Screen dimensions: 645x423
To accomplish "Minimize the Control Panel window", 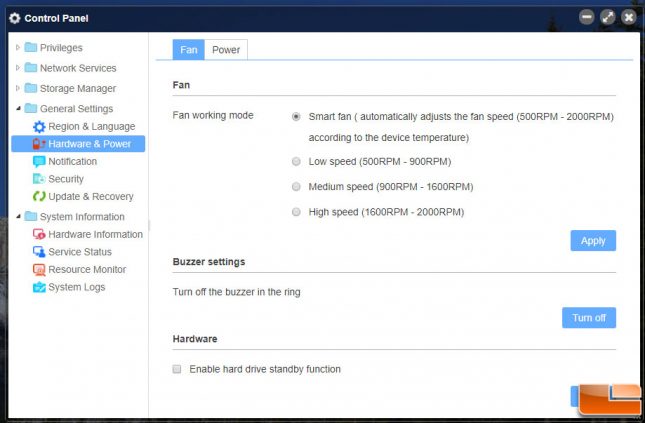I will click(587, 17).
